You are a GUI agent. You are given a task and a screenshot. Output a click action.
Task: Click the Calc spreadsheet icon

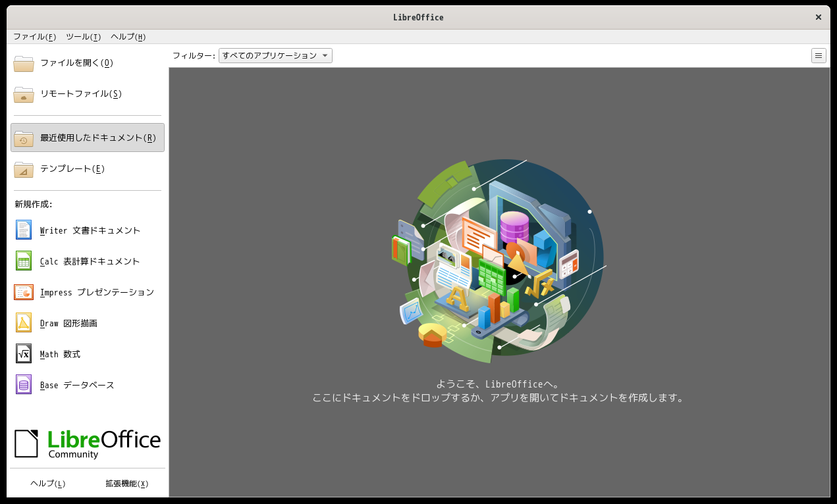24,261
